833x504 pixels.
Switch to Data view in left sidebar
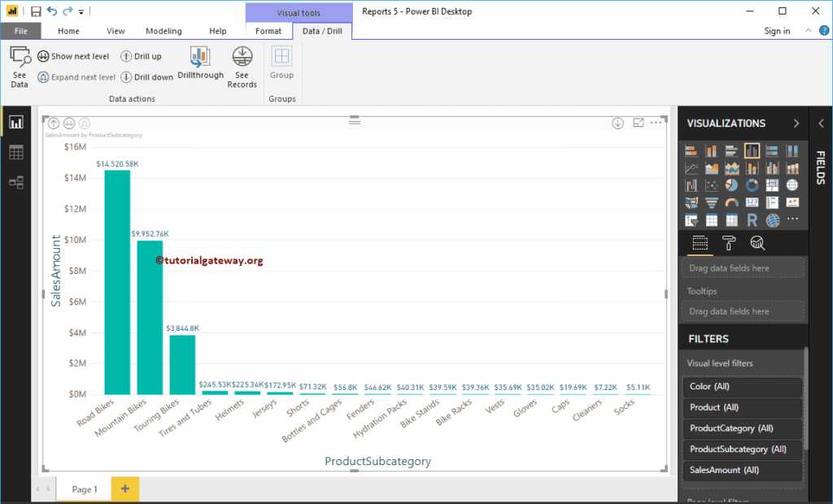16,153
